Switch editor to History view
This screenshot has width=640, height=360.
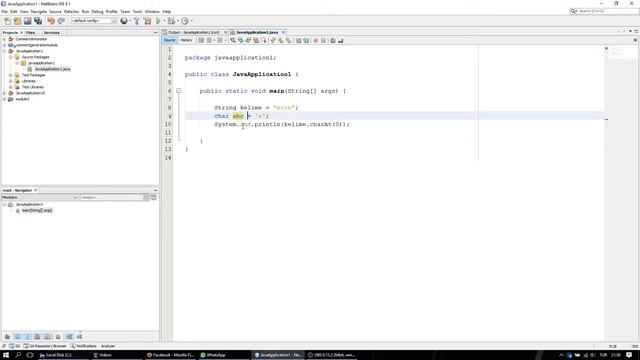[186, 40]
